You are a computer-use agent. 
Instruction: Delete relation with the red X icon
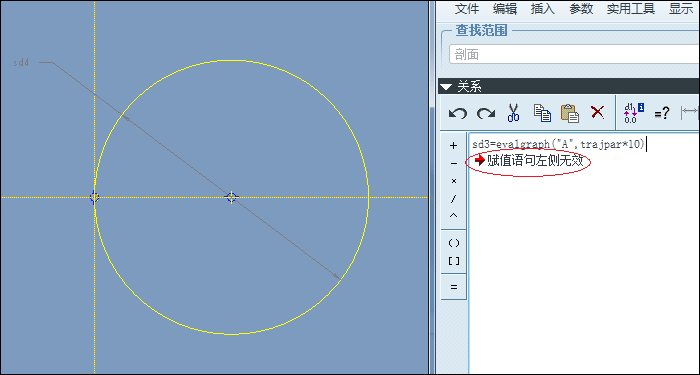597,112
